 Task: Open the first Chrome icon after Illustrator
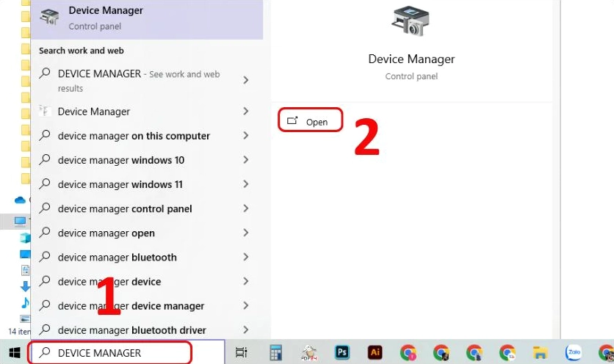[408, 353]
